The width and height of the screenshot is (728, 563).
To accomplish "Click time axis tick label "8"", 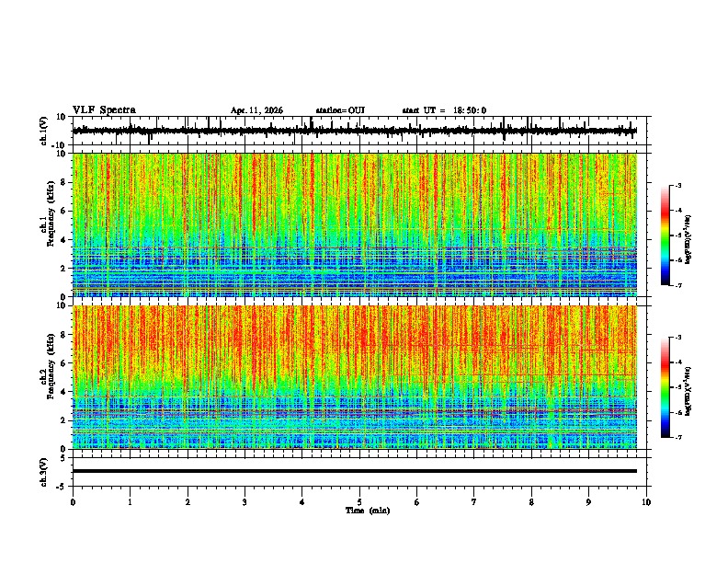I will point(531,502).
